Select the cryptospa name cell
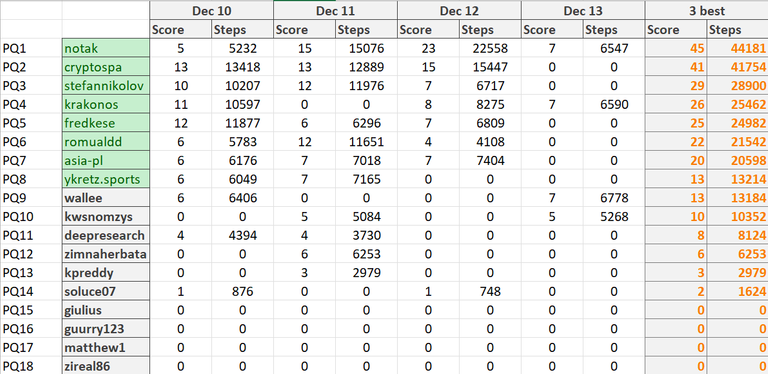Image resolution: width=768 pixels, height=374 pixels. 106,67
